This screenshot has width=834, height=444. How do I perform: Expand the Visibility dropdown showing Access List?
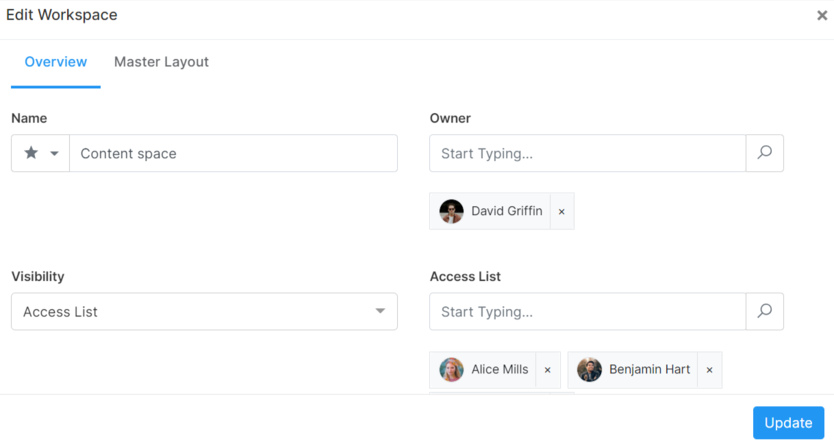tap(204, 312)
